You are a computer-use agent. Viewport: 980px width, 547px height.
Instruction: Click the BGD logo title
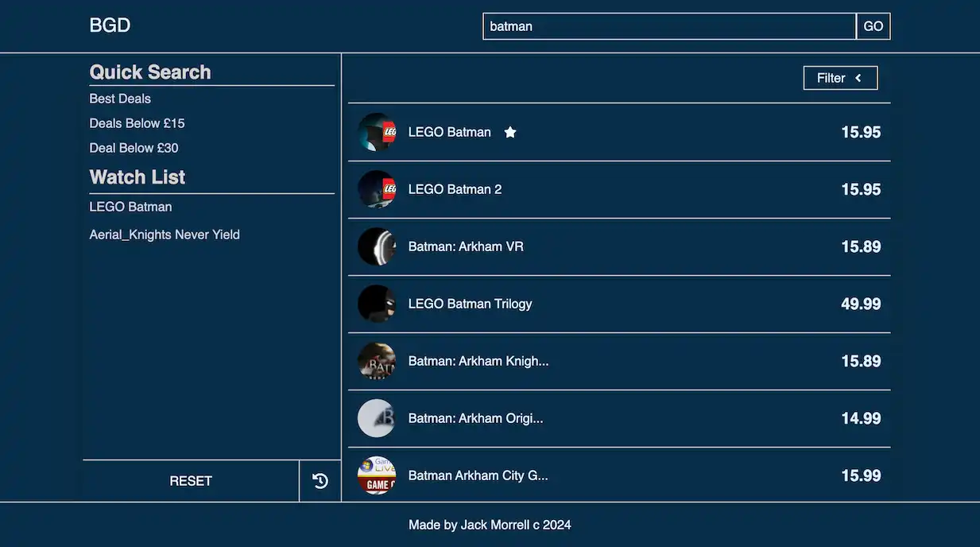coord(110,25)
